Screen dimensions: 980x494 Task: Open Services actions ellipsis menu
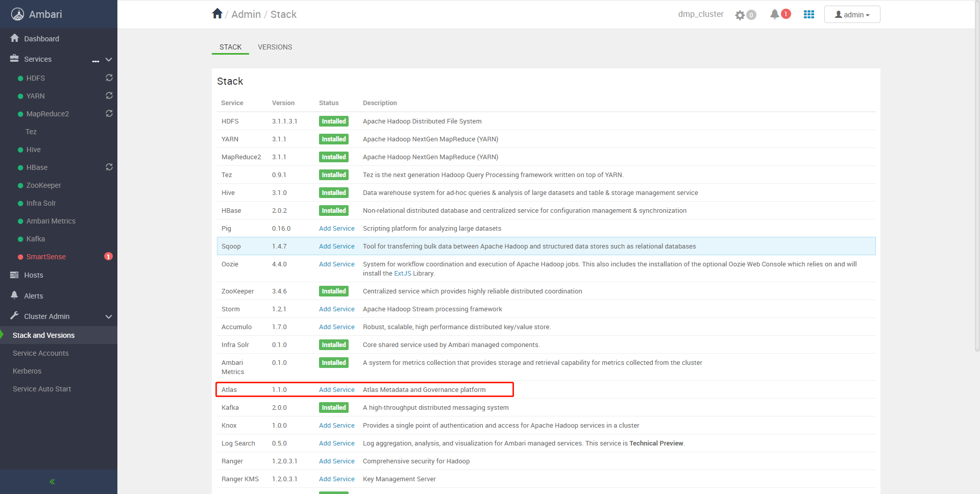pyautogui.click(x=95, y=61)
